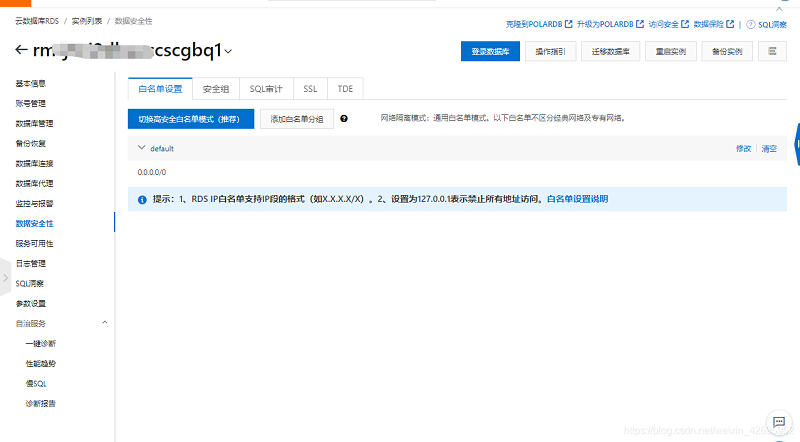The image size is (800, 442).
Task: Open 日志管理 in sidebar
Action: click(x=31, y=263)
